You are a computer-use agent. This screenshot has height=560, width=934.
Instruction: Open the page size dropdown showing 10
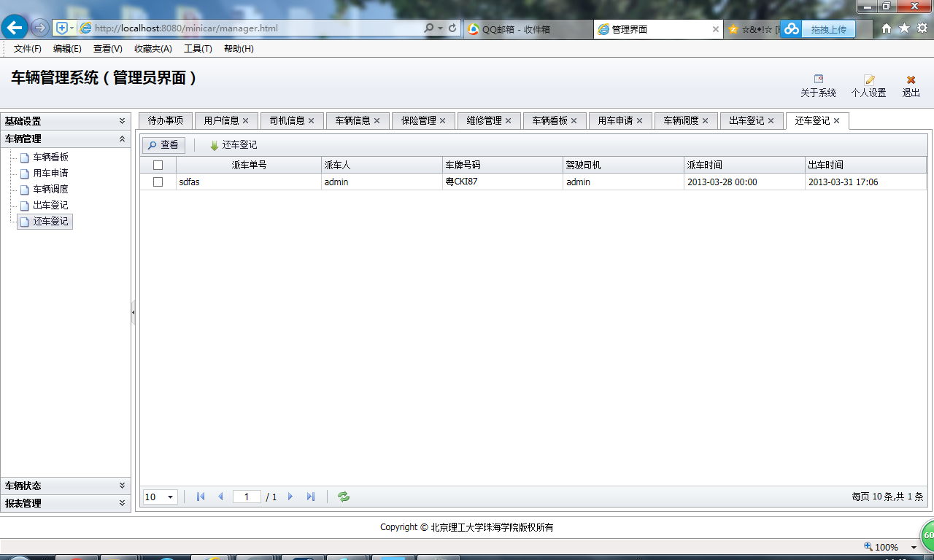(159, 497)
